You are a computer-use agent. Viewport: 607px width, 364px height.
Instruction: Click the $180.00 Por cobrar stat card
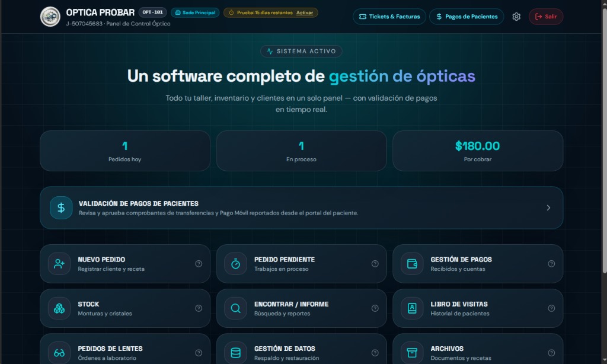[x=478, y=151]
